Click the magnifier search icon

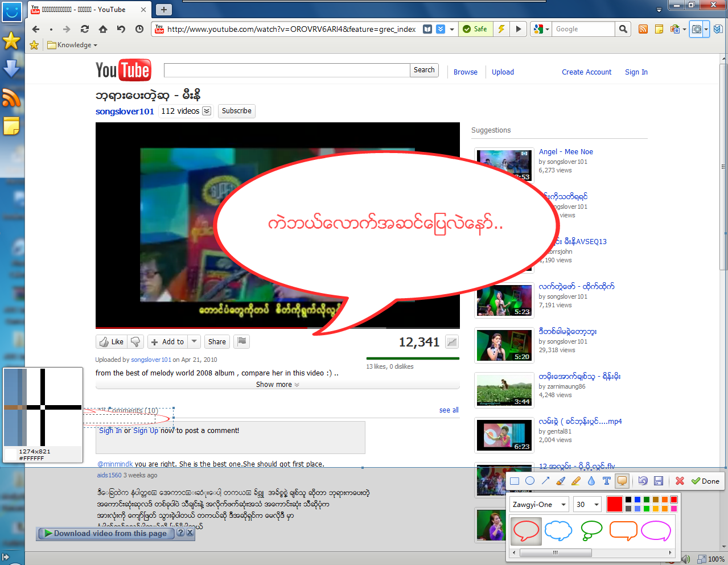[x=623, y=29]
